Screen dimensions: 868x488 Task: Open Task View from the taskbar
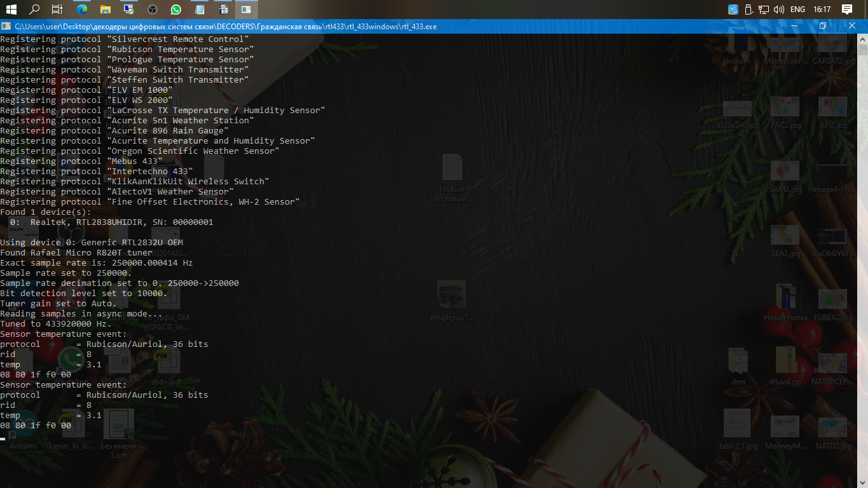[x=57, y=10]
